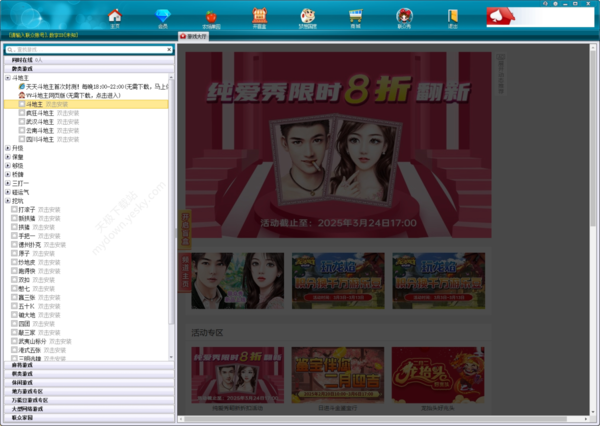Expand the 升级 tree node
Screen dimensions: 600x426
[x=8, y=148]
